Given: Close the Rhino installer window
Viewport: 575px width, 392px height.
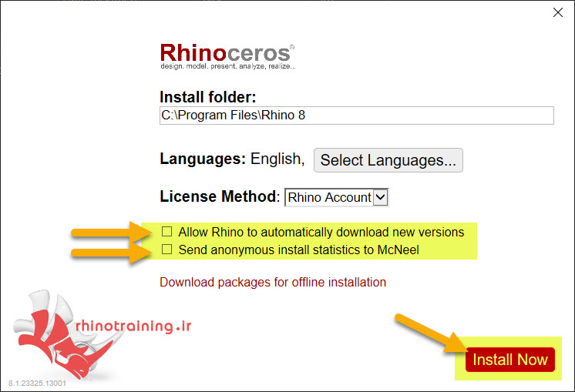Looking at the screenshot, I should pyautogui.click(x=558, y=12).
